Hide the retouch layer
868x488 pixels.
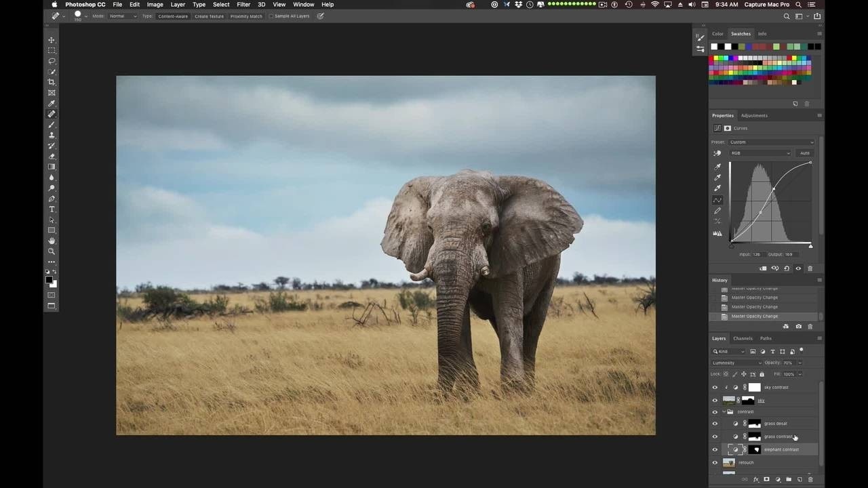(714, 462)
